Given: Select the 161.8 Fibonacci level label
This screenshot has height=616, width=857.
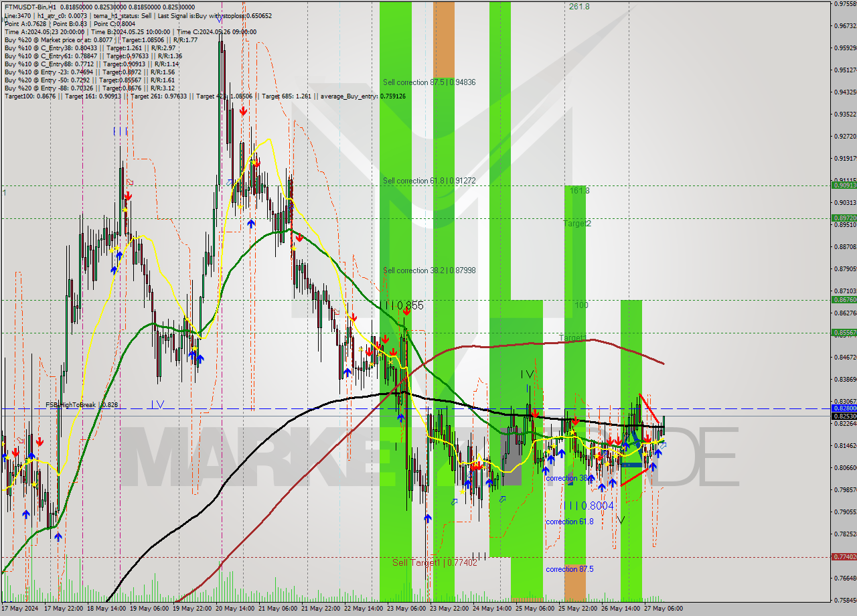Looking at the screenshot, I should click(579, 191).
